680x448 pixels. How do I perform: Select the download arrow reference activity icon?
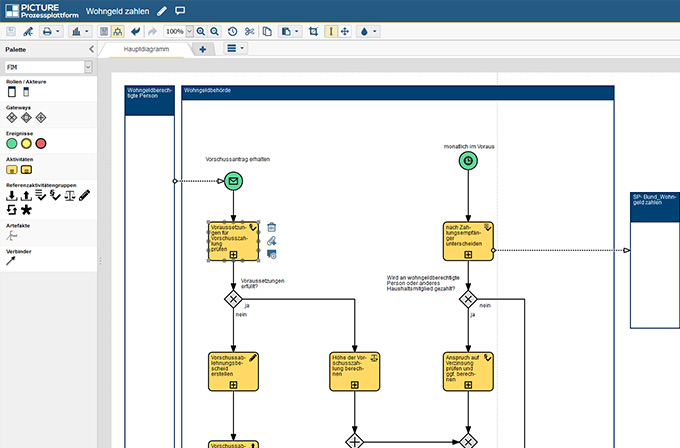tap(12, 196)
